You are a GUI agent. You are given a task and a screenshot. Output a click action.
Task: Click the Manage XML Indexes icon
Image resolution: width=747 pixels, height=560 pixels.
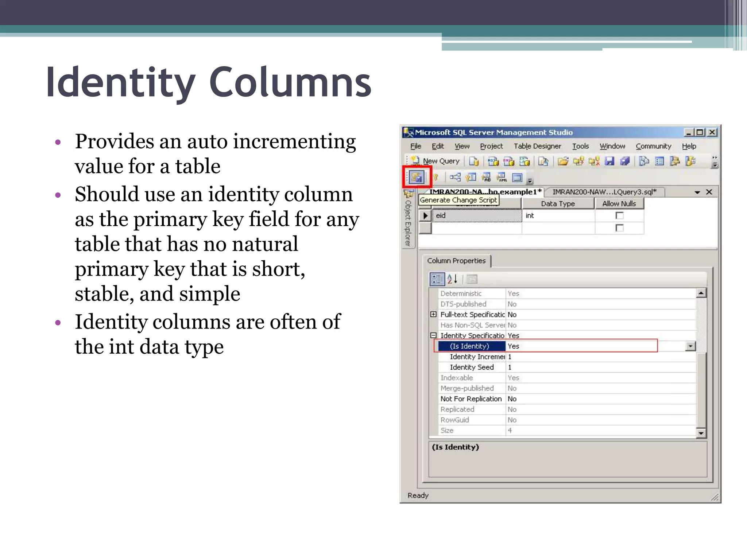click(502, 178)
